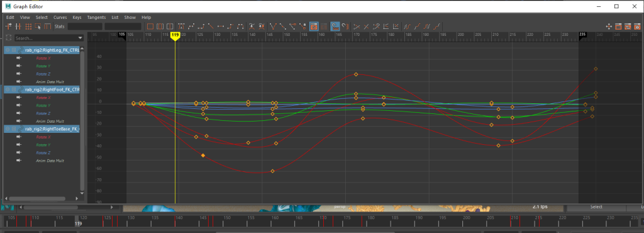Toggle the Buffer Curve Snapshot button
644x233 pixels.
pos(252,26)
